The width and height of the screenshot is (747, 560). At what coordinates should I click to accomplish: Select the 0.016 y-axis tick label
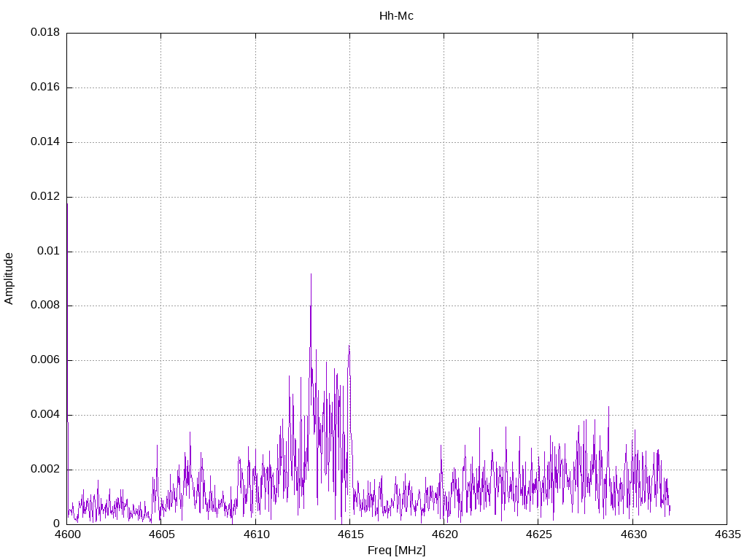tap(44, 87)
